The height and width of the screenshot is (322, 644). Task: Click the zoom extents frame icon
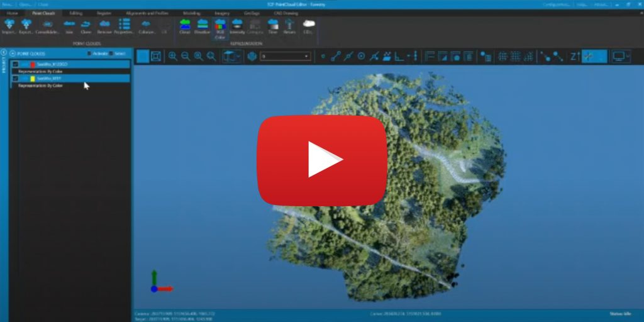pyautogui.click(x=156, y=56)
